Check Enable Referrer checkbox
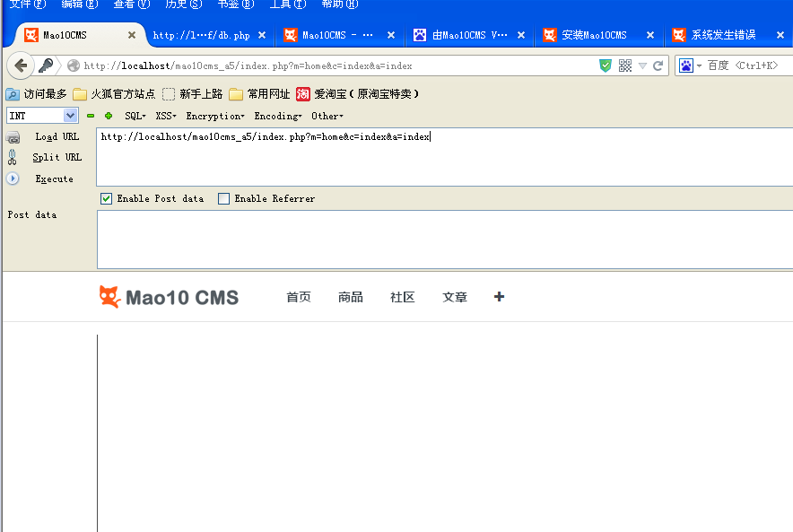This screenshot has width=793, height=532. click(223, 199)
